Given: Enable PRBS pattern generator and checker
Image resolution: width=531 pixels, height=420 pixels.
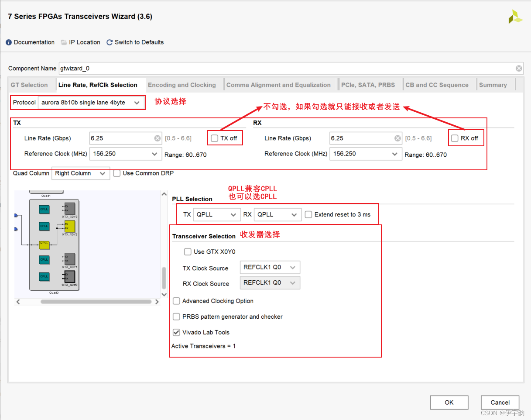Looking at the screenshot, I should [x=176, y=317].
